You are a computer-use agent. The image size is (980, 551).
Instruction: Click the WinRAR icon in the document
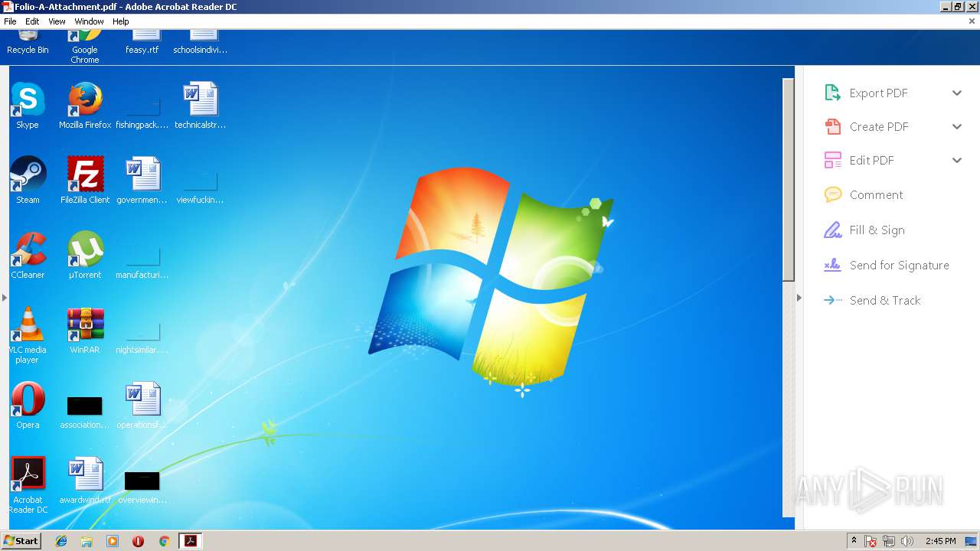(x=85, y=324)
